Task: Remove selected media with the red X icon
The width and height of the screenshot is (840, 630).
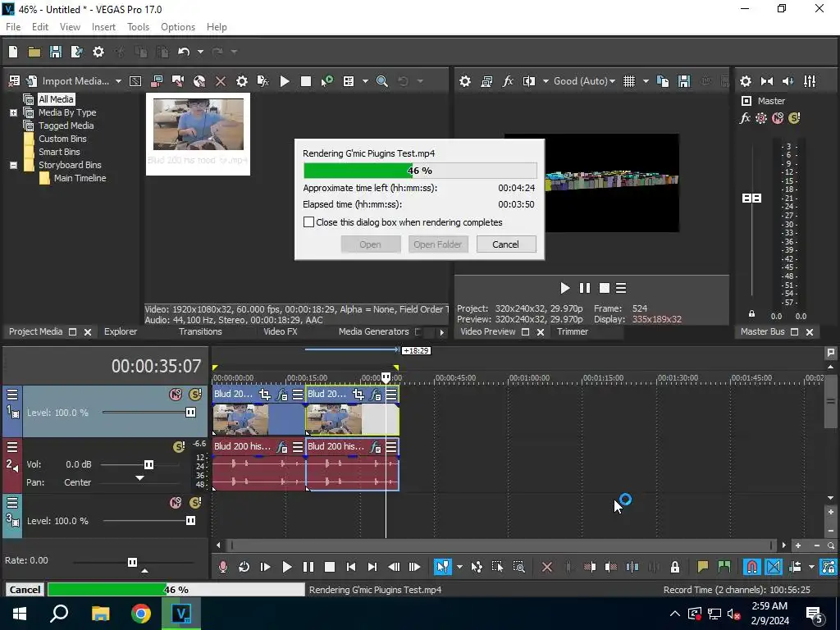Action: 220,81
